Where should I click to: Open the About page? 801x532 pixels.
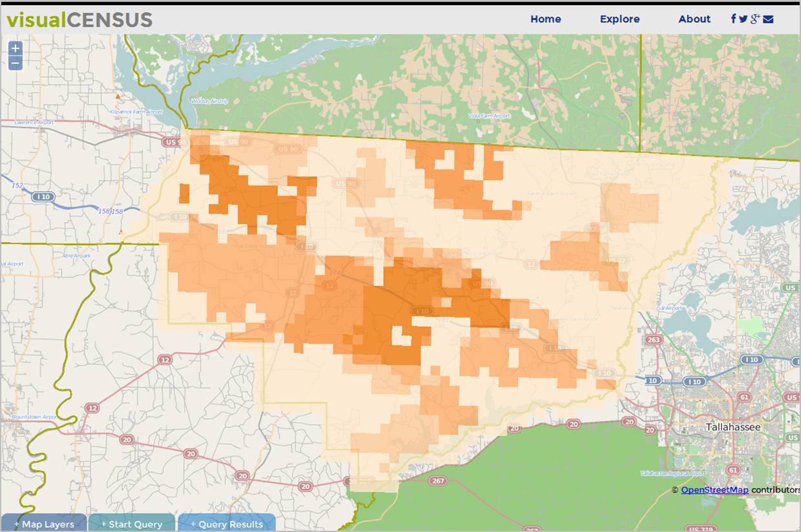694,19
